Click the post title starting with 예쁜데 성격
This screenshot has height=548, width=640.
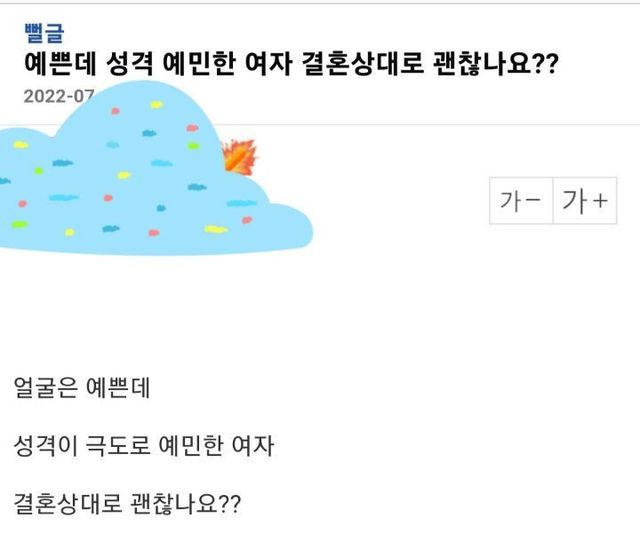pyautogui.click(x=290, y=66)
